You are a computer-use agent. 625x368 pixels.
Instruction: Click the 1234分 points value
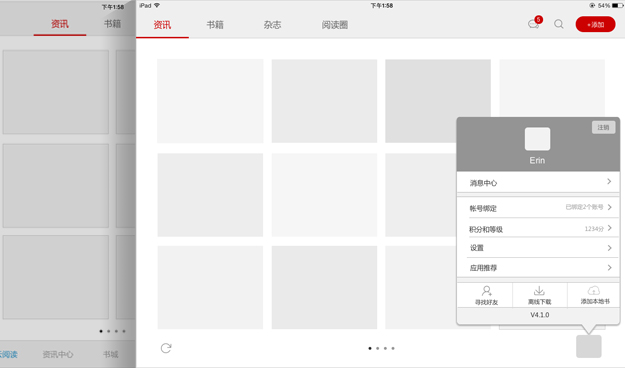pos(594,228)
